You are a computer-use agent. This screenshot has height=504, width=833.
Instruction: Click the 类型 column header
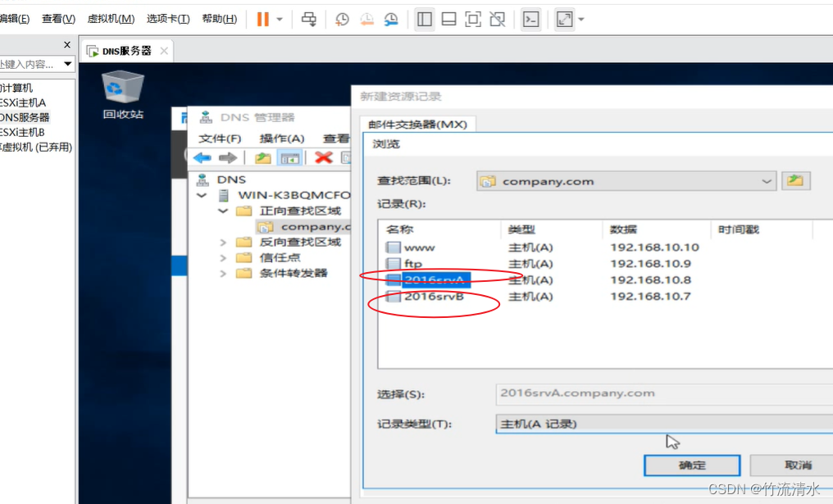(x=552, y=229)
